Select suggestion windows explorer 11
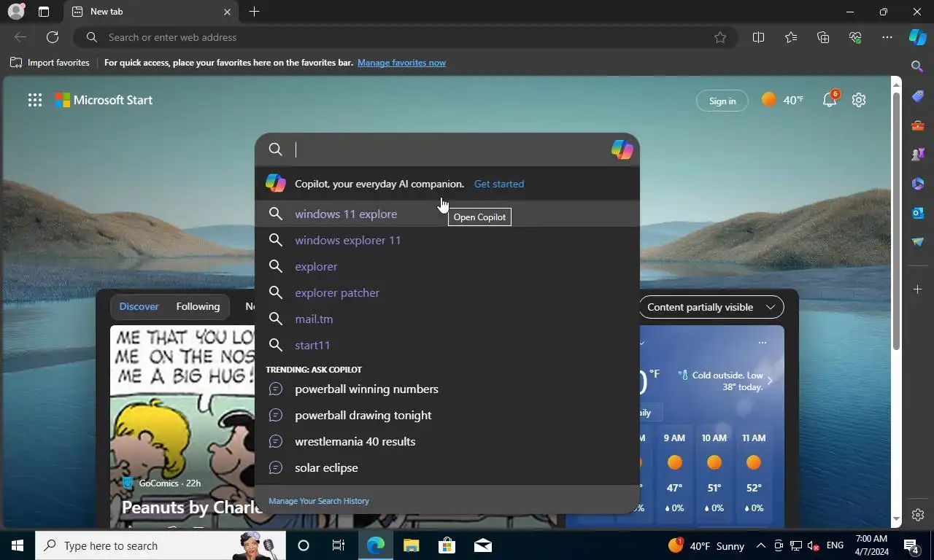934x560 pixels. click(447, 240)
